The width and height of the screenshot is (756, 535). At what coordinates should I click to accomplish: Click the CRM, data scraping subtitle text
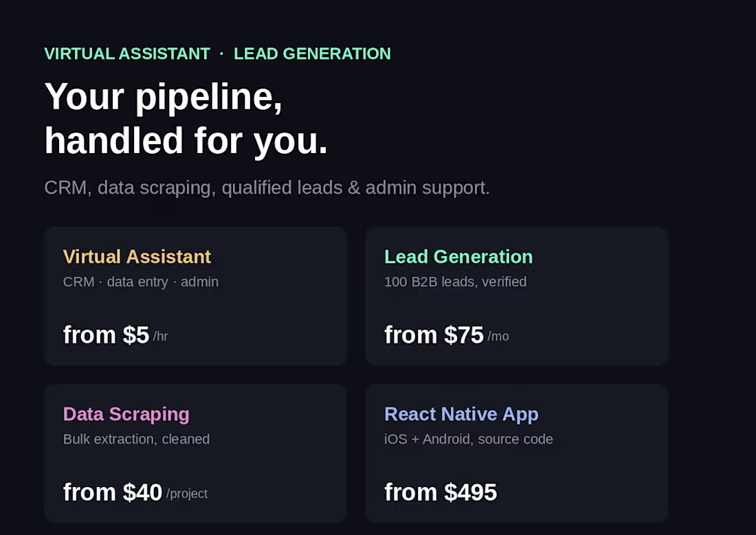coord(267,188)
